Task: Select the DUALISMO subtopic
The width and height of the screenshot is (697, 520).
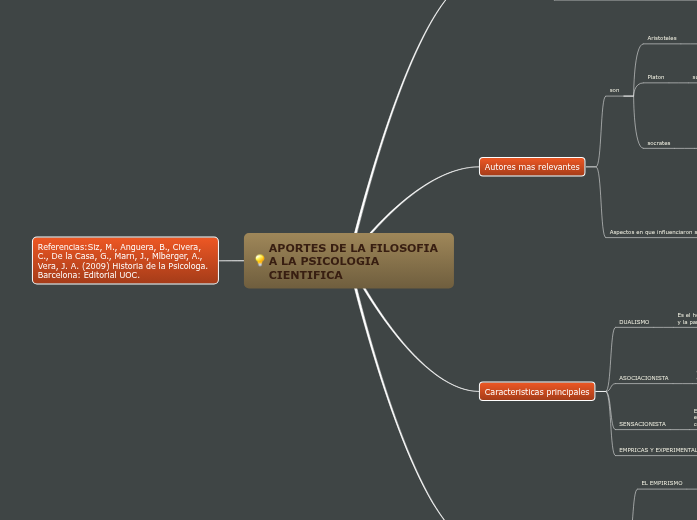Action: 634,322
